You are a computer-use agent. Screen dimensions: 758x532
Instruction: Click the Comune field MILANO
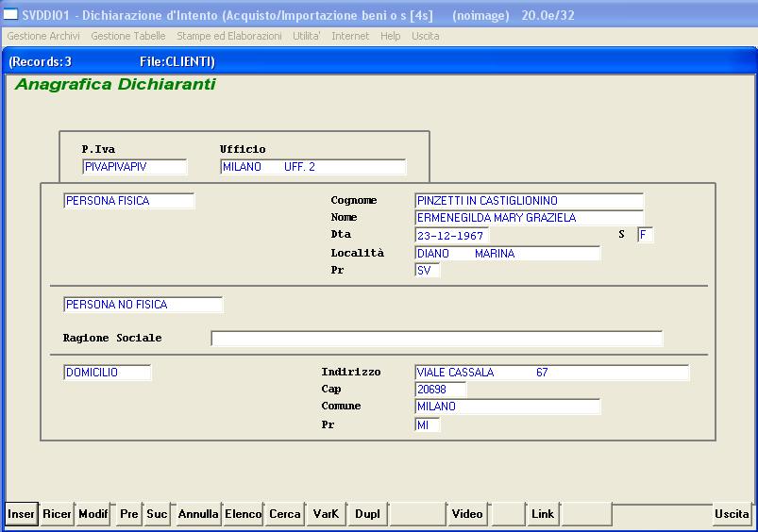(x=508, y=407)
